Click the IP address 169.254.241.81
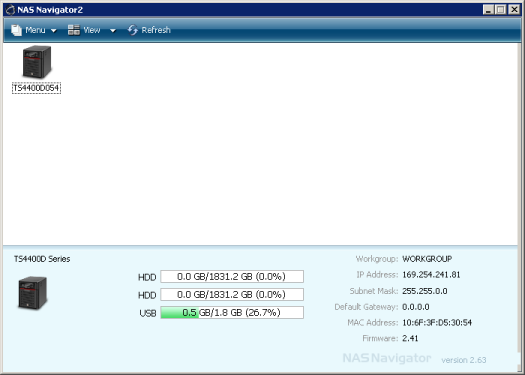Screen dimensions: 525x375 pyautogui.click(x=431, y=275)
